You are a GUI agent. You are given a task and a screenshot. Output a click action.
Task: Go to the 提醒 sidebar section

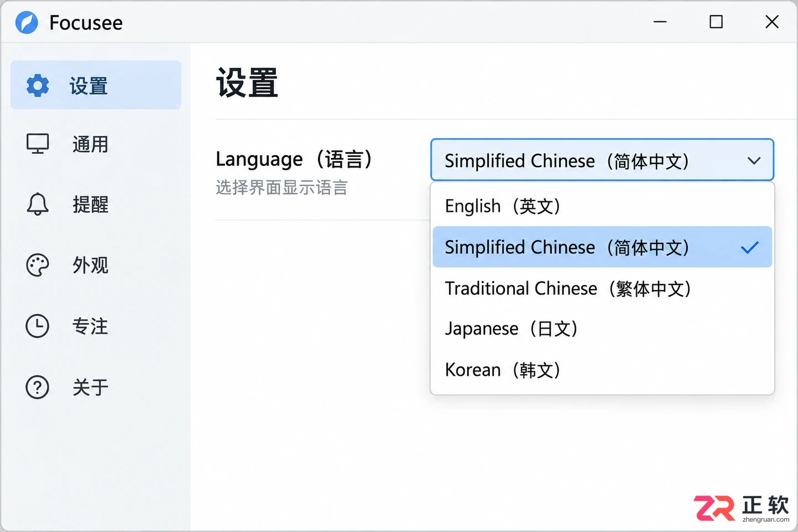click(x=96, y=204)
